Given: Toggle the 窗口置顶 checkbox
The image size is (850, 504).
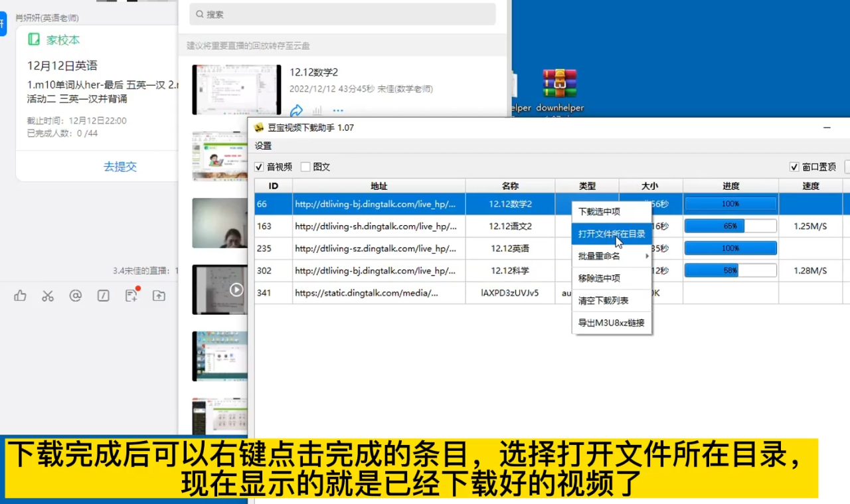Looking at the screenshot, I should point(794,167).
